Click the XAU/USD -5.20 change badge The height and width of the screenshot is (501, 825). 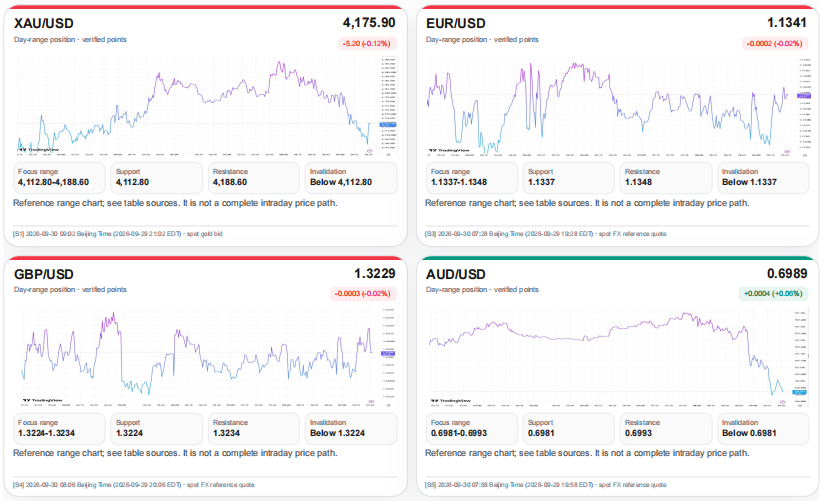367,44
